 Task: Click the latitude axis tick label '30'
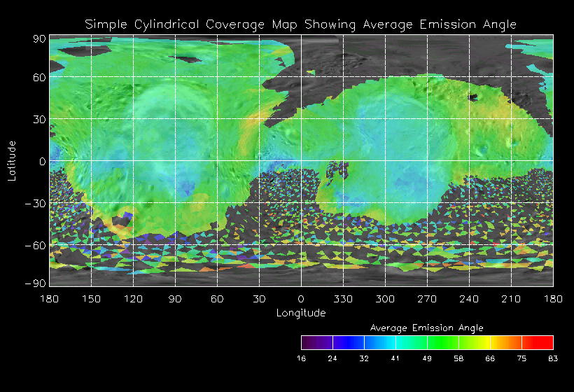click(x=39, y=119)
